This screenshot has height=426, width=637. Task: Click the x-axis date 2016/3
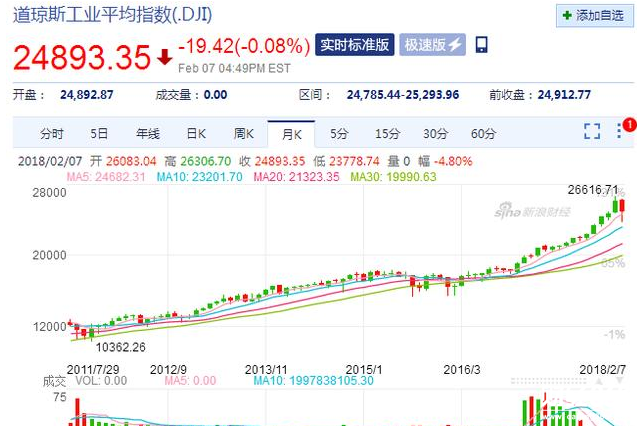[462, 370]
